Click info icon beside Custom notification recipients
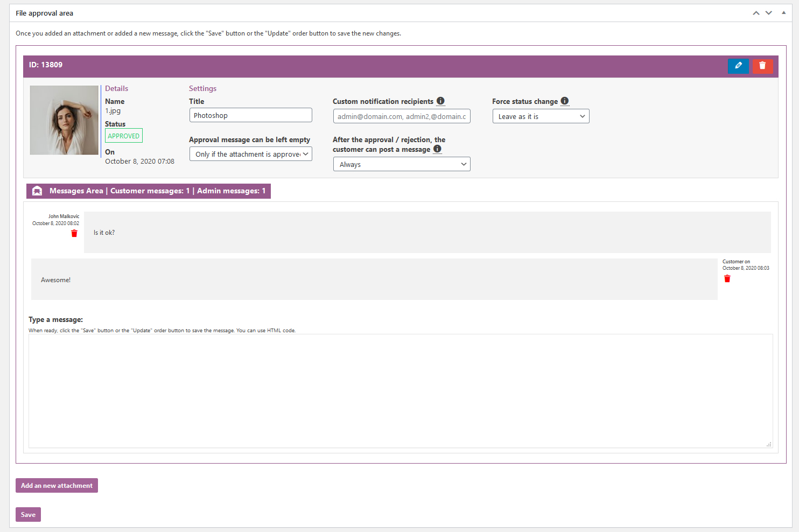This screenshot has height=532, width=799. pyautogui.click(x=440, y=101)
